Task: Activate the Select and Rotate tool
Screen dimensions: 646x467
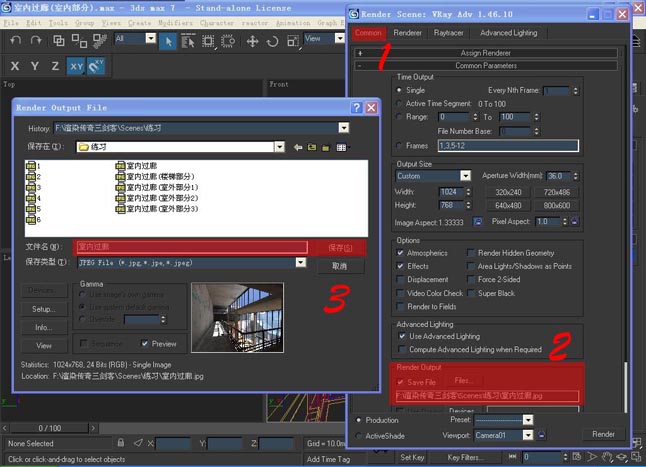Action: 272,41
